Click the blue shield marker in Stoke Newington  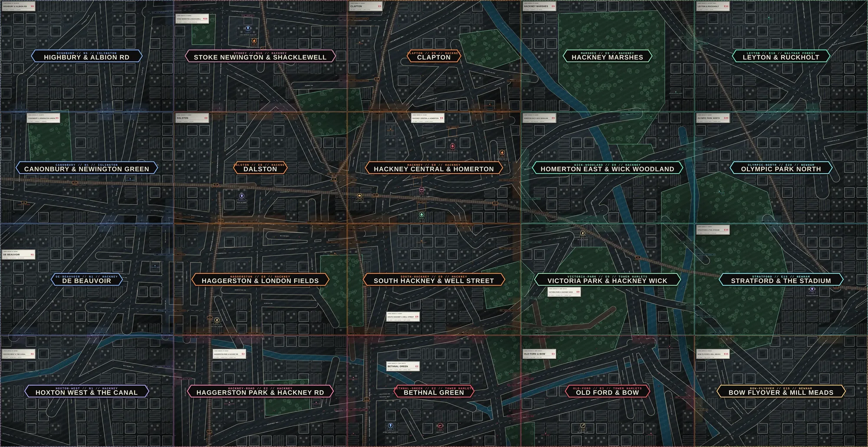click(247, 29)
